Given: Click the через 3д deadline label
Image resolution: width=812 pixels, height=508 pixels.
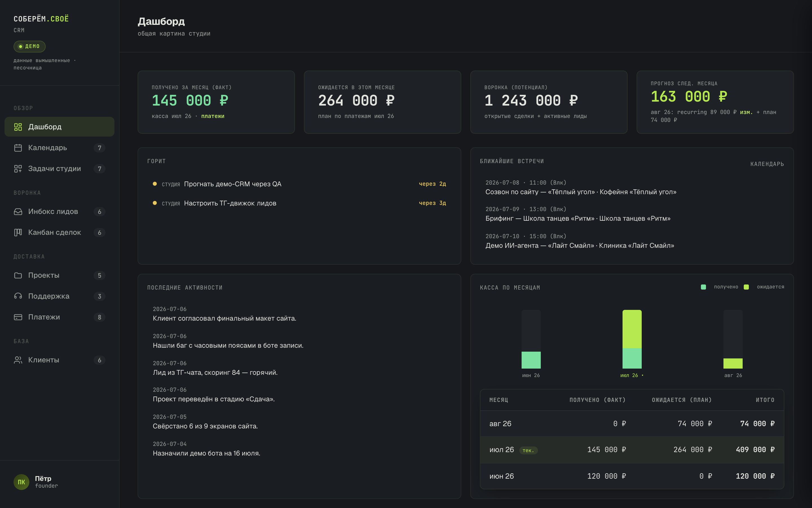Looking at the screenshot, I should pyautogui.click(x=432, y=203).
